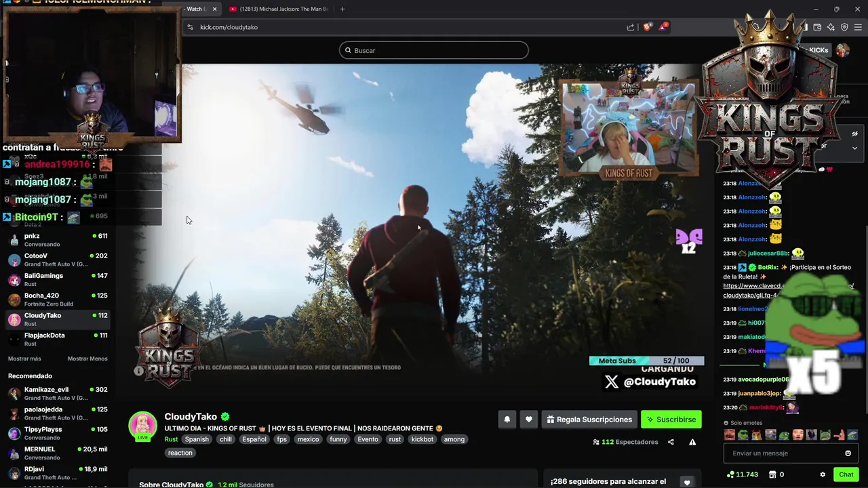Click the info icon on the stream loading tip

click(x=138, y=371)
